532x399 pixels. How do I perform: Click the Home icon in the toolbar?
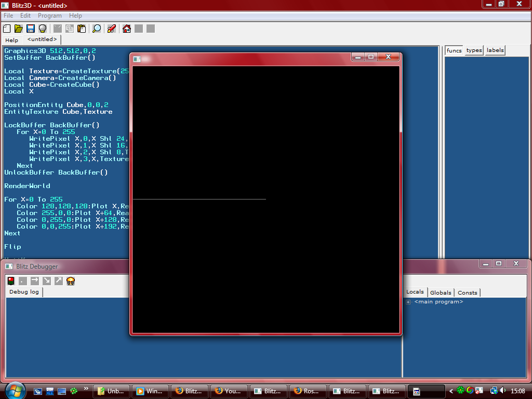click(x=126, y=29)
